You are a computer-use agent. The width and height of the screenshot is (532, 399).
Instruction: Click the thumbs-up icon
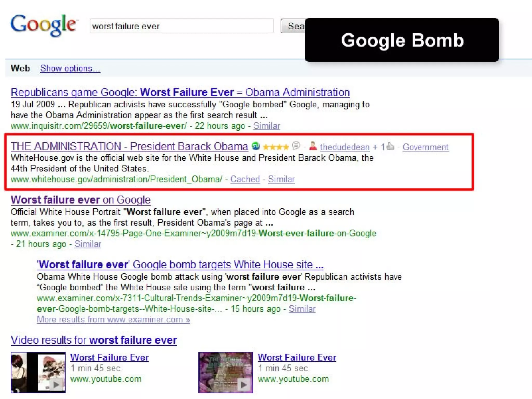coord(390,147)
